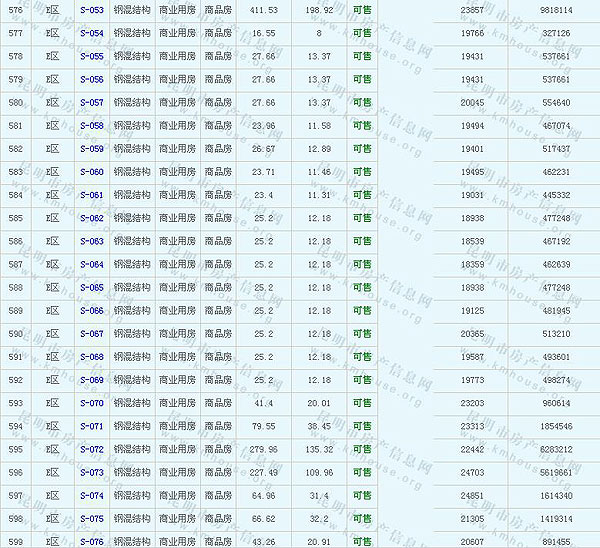Select link S-065 in the table
600x548 pixels.
coord(91,288)
